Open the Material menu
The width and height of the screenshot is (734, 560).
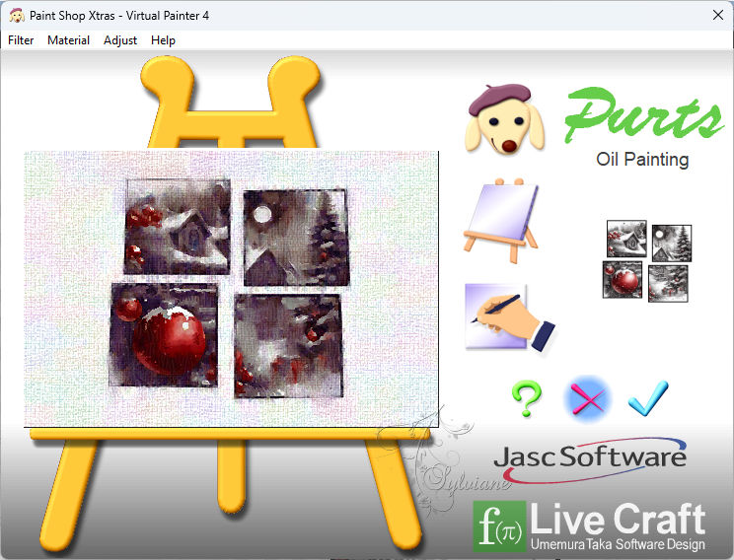(x=68, y=40)
